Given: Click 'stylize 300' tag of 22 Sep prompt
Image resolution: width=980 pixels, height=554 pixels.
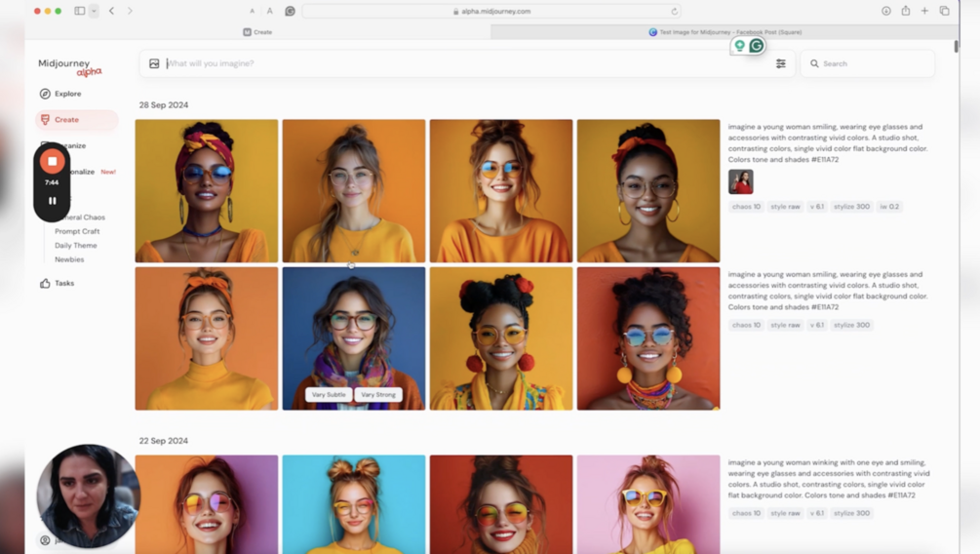Looking at the screenshot, I should [x=851, y=513].
